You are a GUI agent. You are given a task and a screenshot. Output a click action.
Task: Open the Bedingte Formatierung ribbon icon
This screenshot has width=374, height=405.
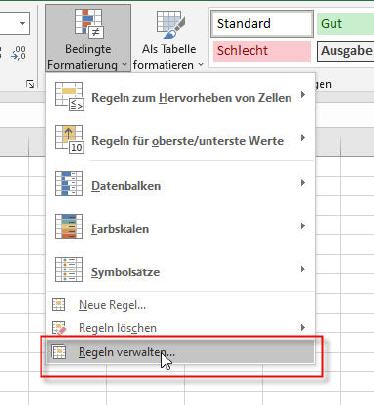pos(88,23)
